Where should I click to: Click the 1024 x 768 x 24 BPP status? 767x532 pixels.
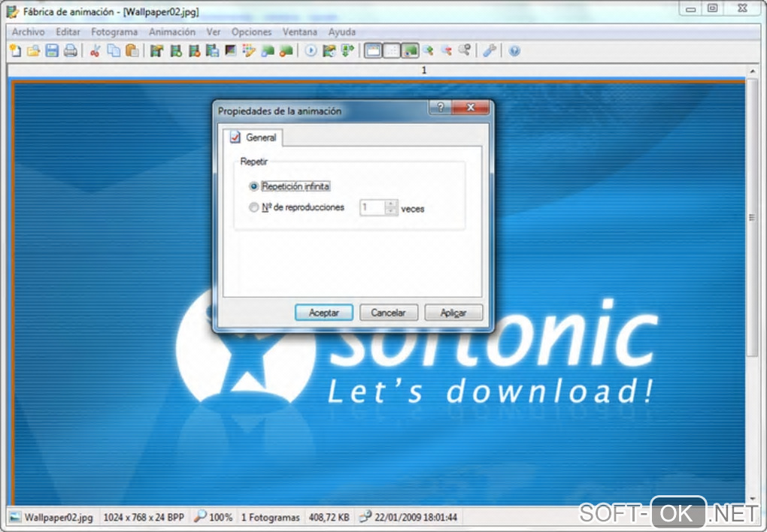[144, 517]
